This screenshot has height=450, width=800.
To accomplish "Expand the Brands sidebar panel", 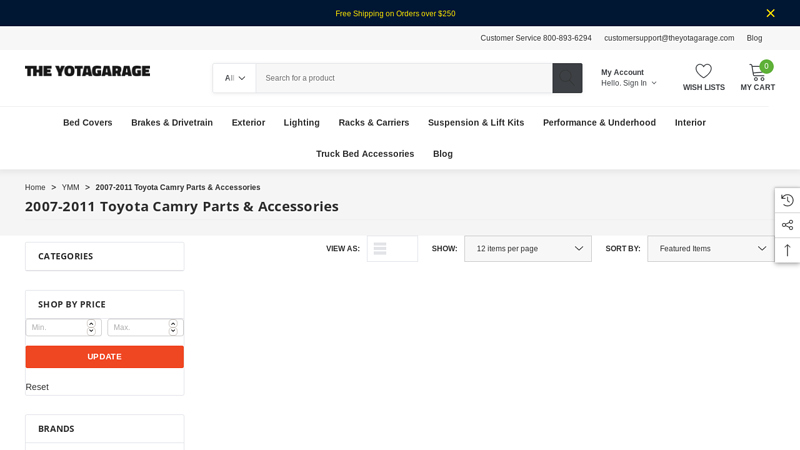I will point(105,429).
